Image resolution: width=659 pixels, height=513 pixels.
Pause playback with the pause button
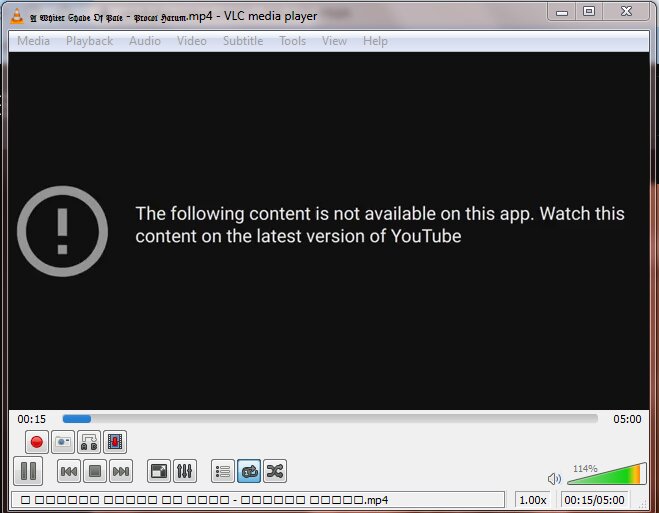pyautogui.click(x=28, y=471)
